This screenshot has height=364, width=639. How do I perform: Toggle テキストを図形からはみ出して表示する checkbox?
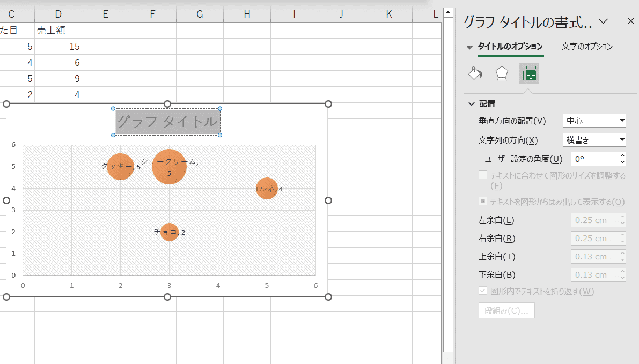[x=483, y=202]
